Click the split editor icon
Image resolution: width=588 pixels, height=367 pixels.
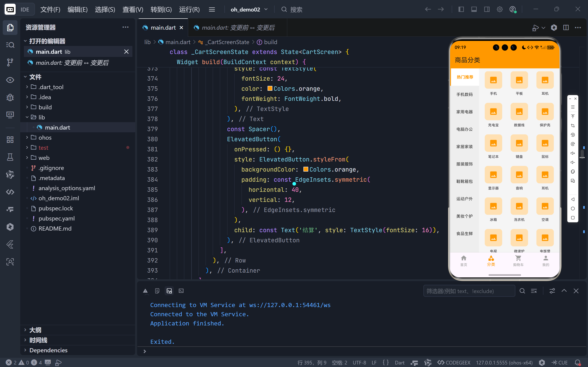coord(566,27)
